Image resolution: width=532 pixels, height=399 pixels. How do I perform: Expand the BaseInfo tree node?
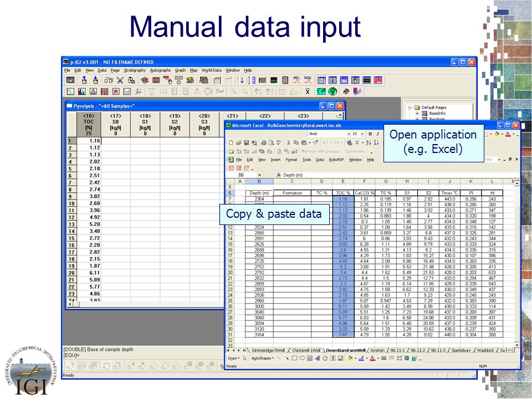tap(417, 114)
